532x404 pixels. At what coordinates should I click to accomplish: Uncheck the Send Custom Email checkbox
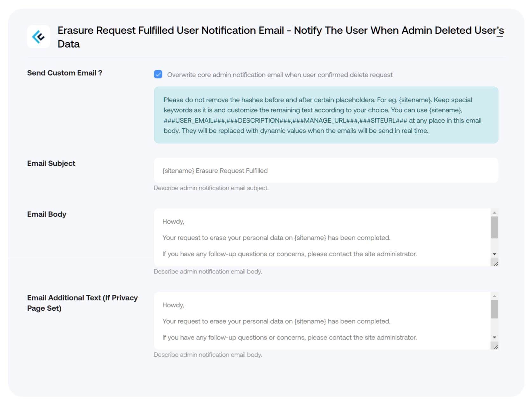click(x=158, y=74)
